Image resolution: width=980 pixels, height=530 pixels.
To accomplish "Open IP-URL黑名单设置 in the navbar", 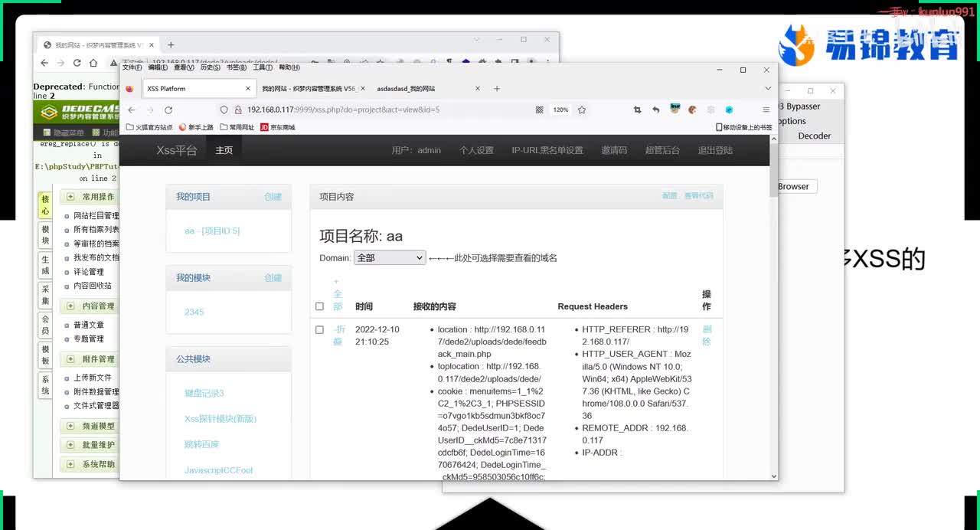I will [547, 150].
